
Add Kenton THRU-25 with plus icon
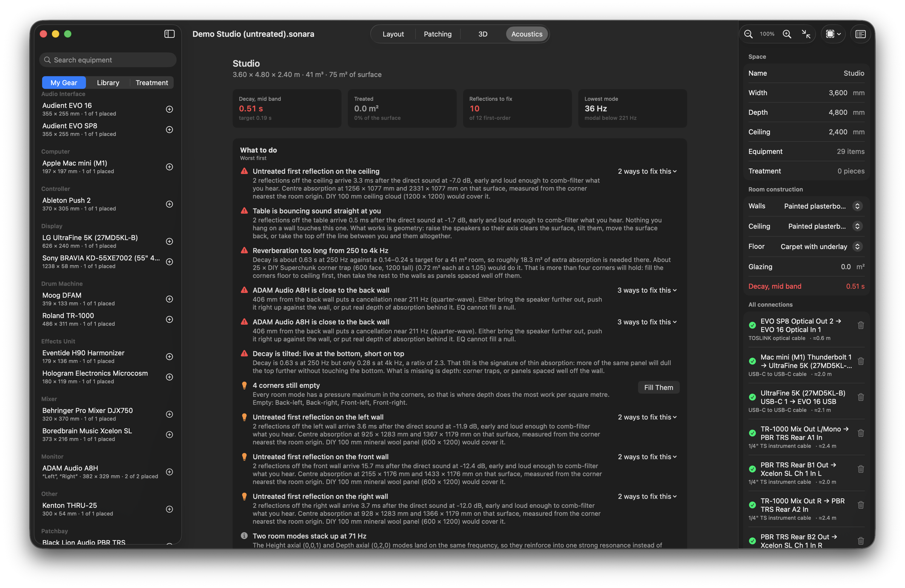coord(170,509)
